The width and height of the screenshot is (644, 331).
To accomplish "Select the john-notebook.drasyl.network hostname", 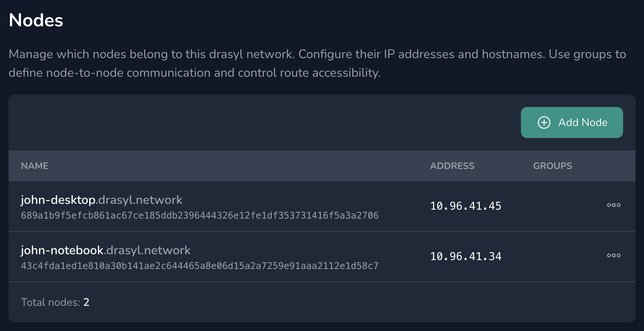I will (105, 250).
